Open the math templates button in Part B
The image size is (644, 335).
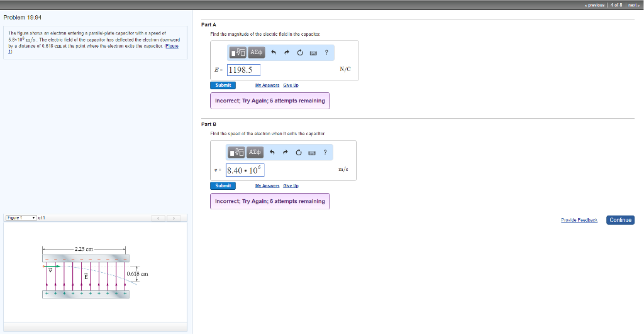tap(236, 152)
